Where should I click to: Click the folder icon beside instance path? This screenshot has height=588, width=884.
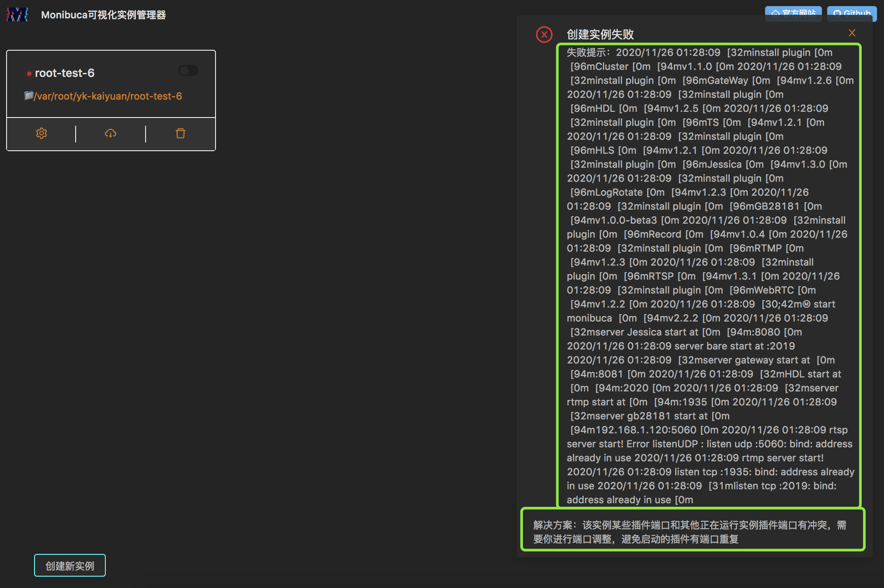click(29, 96)
